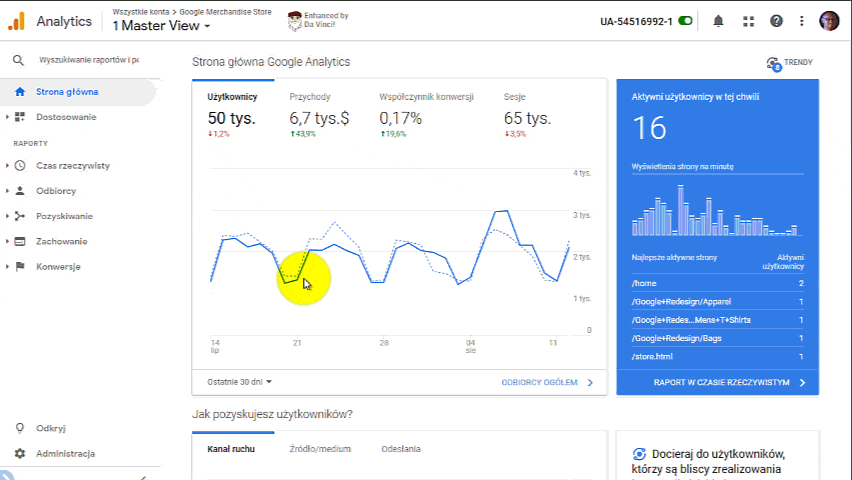852x480 pixels.
Task: Switch to the Kanał ruchu tab
Action: click(x=231, y=449)
